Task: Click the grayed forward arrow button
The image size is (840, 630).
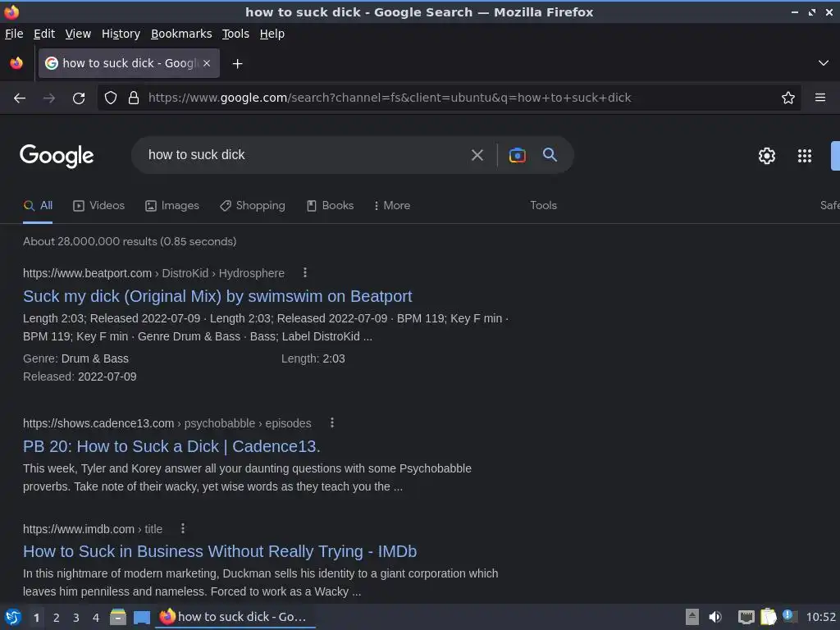Action: tap(49, 98)
